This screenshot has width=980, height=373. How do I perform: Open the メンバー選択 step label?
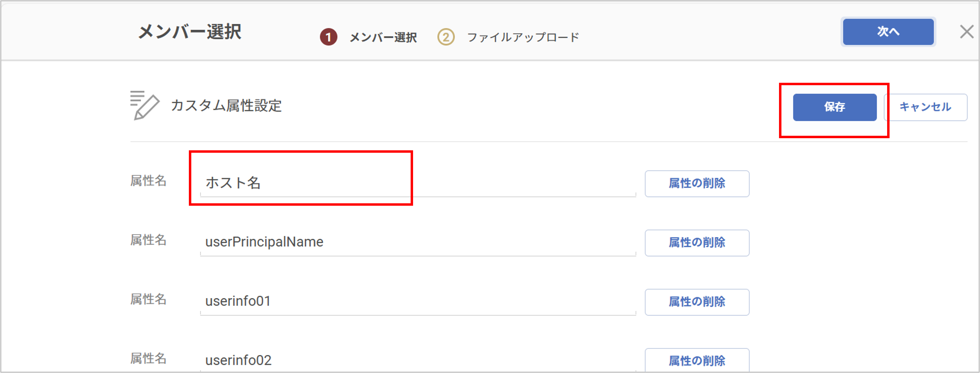point(383,37)
